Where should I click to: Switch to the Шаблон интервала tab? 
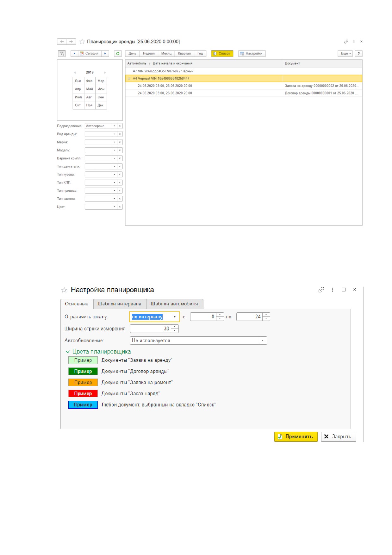click(x=120, y=304)
